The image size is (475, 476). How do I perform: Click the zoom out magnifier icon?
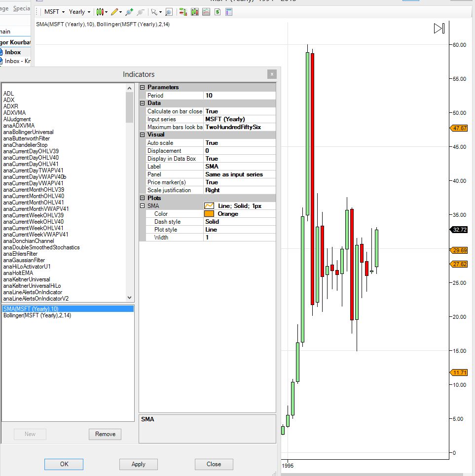[140, 12]
